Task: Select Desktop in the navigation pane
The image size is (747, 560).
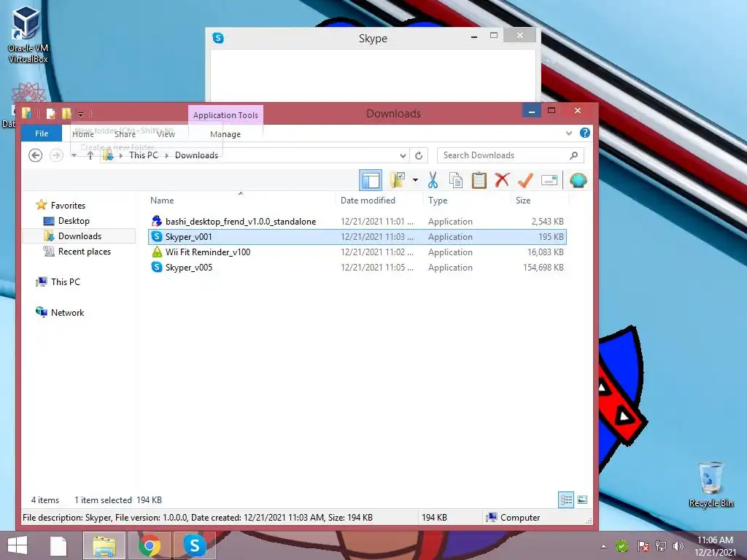Action: click(x=74, y=221)
